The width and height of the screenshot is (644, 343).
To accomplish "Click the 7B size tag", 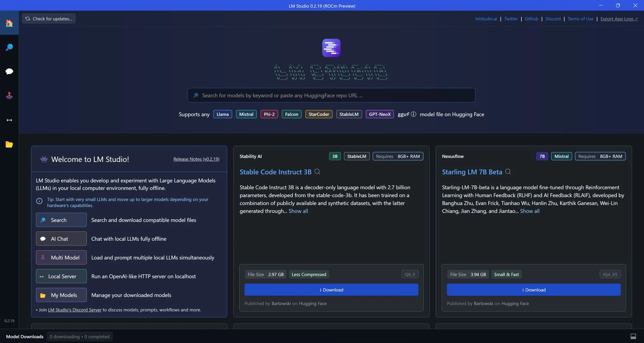I will pyautogui.click(x=542, y=156).
